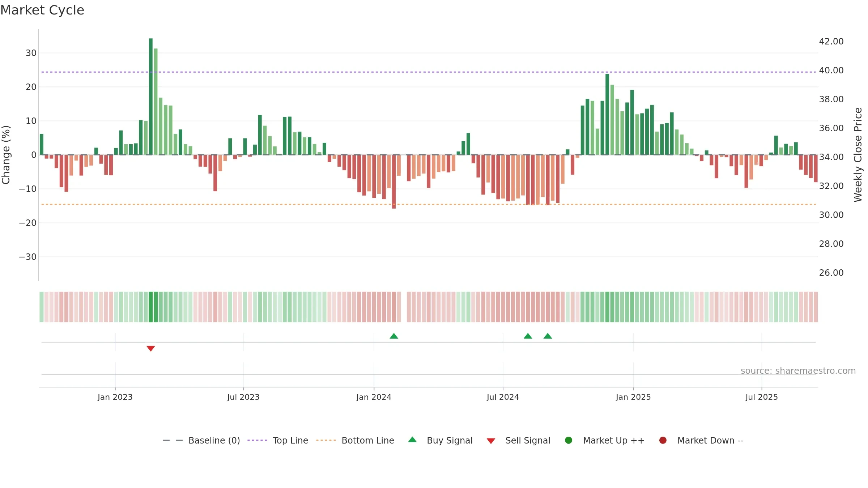Click the red bar dipping below the bottom line near Jan 2024
Viewport: 868px width, 488px height.
[x=394, y=181]
